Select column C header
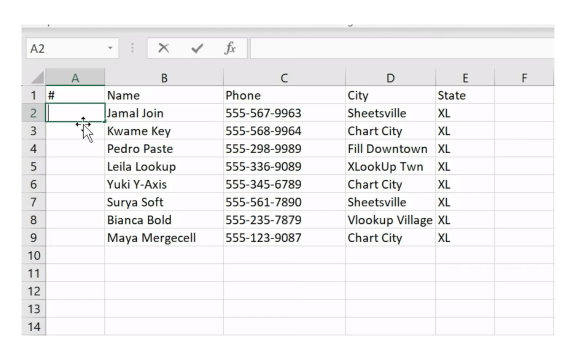Viewport: 576px width, 360px height. point(284,78)
